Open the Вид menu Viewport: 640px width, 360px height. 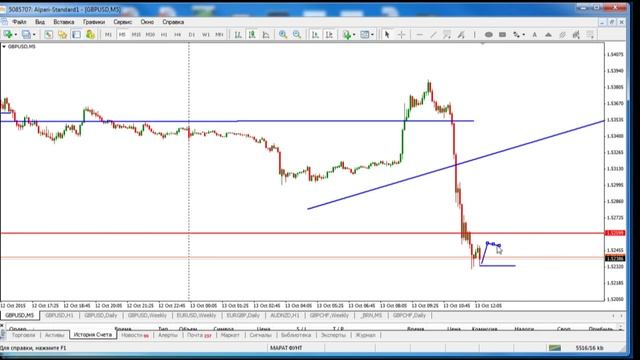coord(40,22)
